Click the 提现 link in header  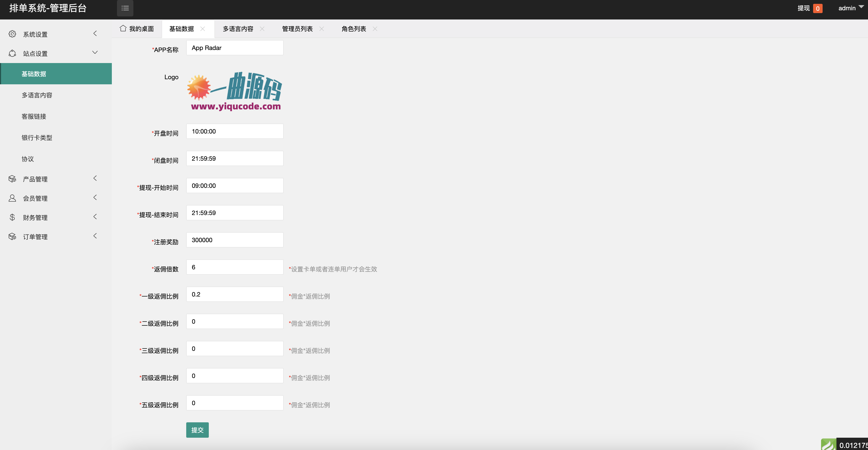click(803, 8)
